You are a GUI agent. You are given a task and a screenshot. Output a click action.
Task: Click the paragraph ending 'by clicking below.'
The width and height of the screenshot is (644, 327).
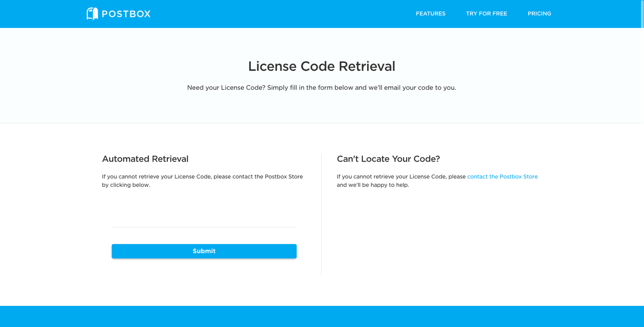click(x=203, y=181)
